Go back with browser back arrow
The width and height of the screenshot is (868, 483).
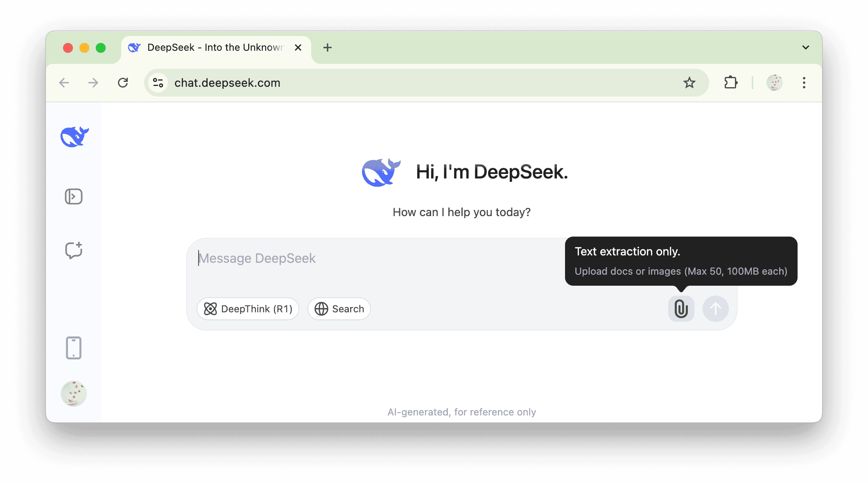click(x=64, y=83)
